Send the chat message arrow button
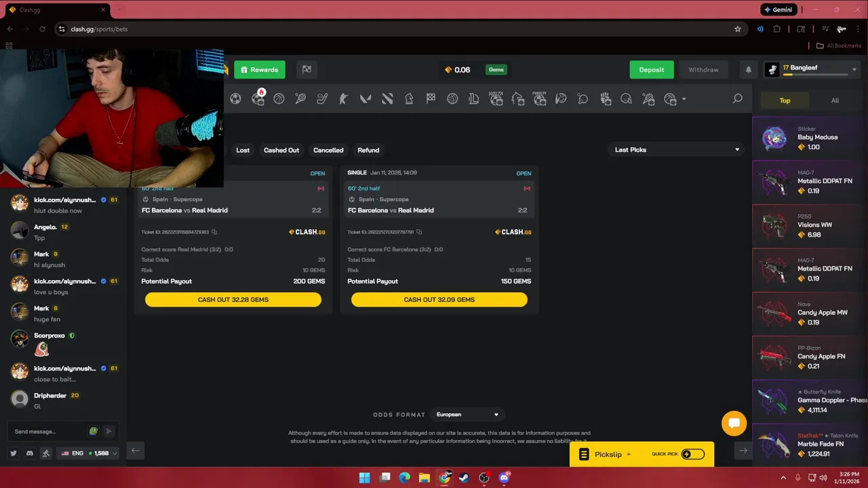 tap(108, 431)
